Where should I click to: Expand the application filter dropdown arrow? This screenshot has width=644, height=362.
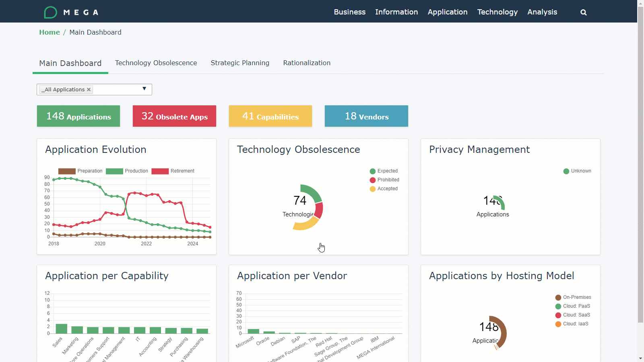[x=144, y=89]
